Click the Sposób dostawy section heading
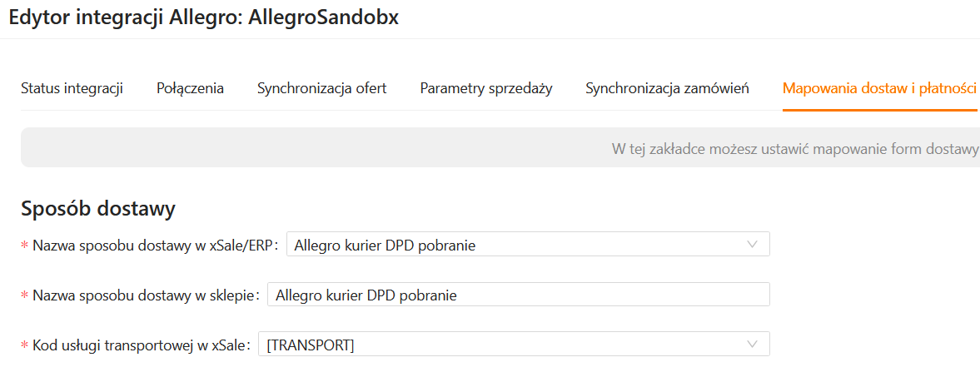 [x=97, y=208]
